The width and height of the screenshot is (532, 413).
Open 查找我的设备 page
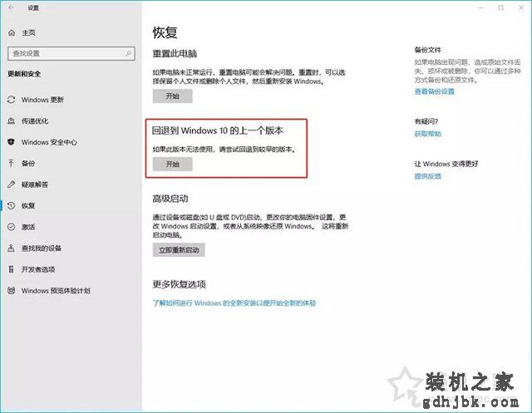(x=42, y=248)
